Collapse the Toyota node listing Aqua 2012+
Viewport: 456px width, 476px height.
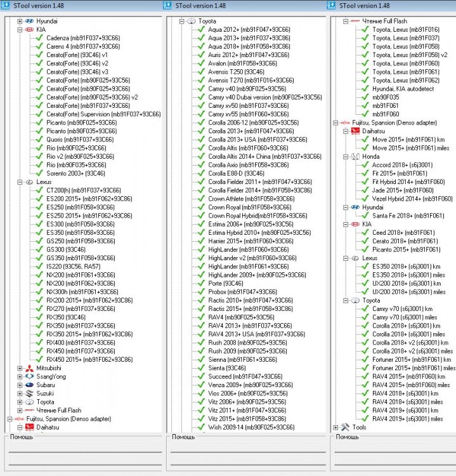pos(182,21)
